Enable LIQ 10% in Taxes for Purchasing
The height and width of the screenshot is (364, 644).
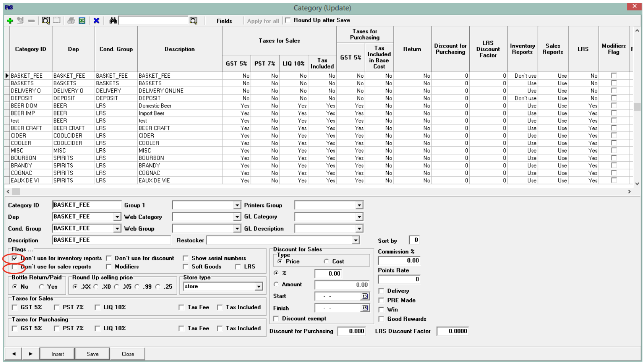(x=97, y=328)
